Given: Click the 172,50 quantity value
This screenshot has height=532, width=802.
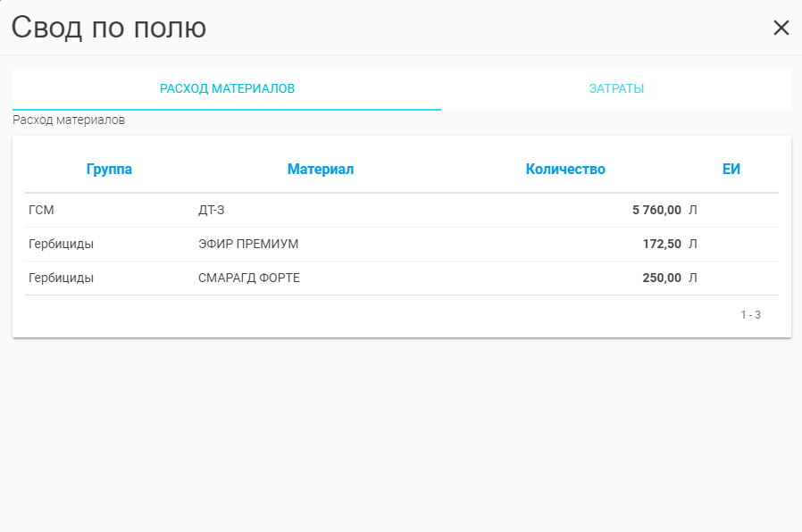Looking at the screenshot, I should click(x=662, y=244).
